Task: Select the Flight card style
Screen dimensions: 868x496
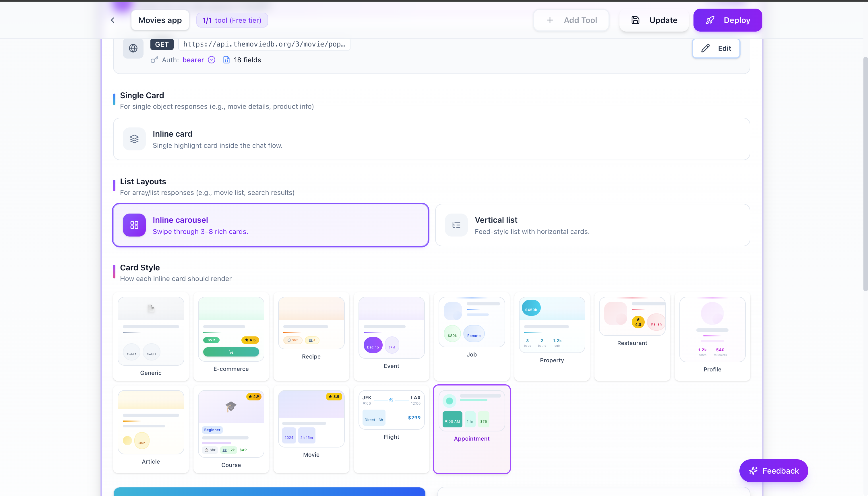Action: point(391,429)
